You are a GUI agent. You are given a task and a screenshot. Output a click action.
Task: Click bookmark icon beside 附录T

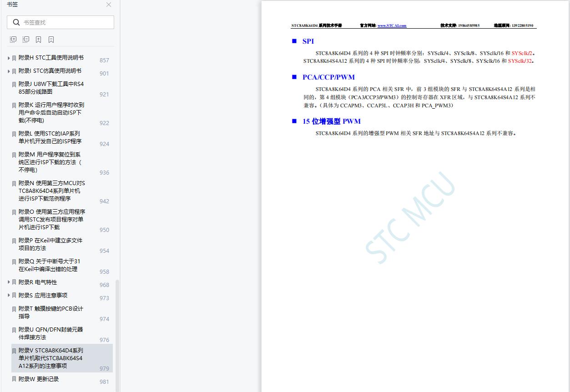[14, 309]
